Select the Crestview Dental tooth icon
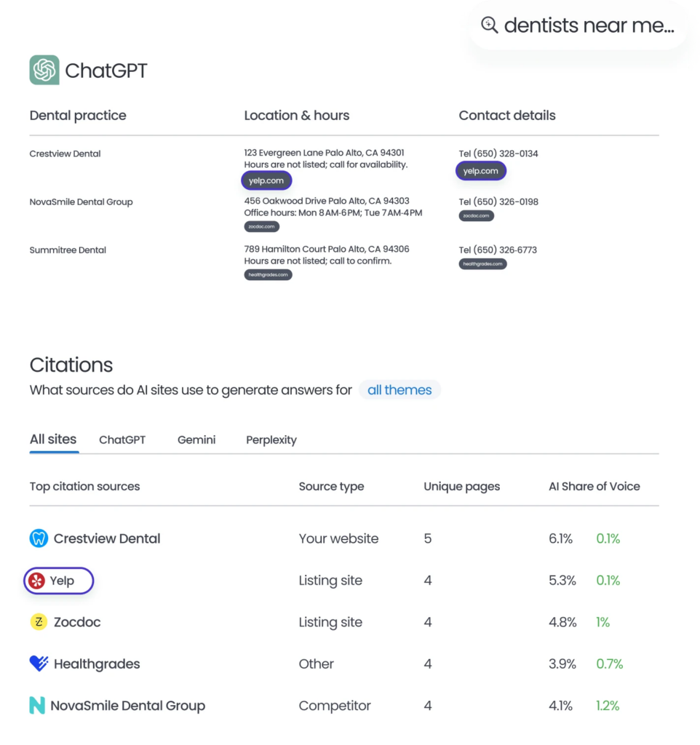The image size is (700, 745). [38, 538]
